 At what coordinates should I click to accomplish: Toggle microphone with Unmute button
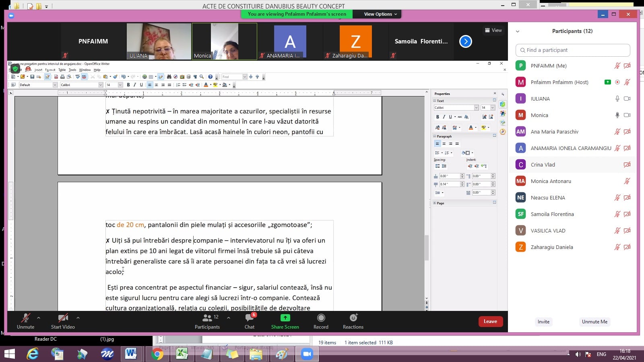pyautogui.click(x=25, y=321)
